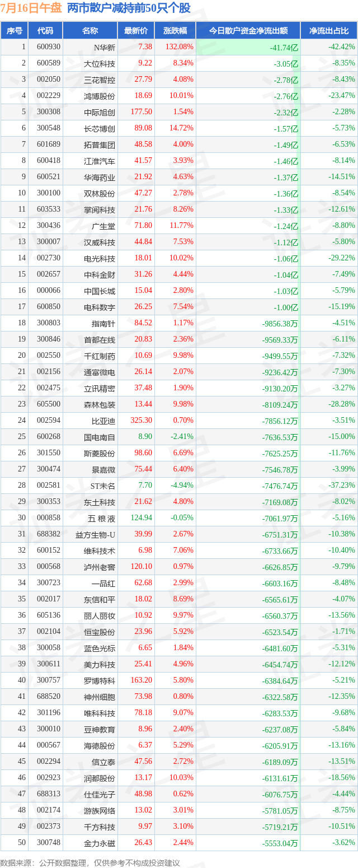Image resolution: width=358 pixels, height=868 pixels.
Task: Select stock name 金力永磁
Action: click(x=100, y=843)
